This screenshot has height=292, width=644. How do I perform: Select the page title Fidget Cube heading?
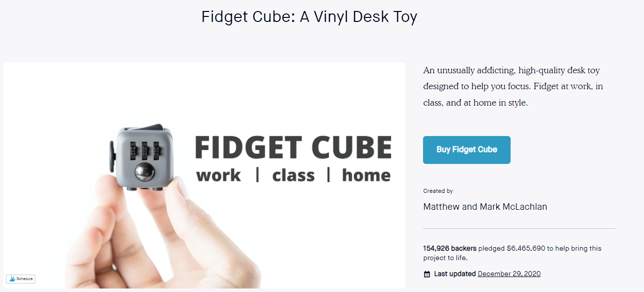click(x=309, y=16)
